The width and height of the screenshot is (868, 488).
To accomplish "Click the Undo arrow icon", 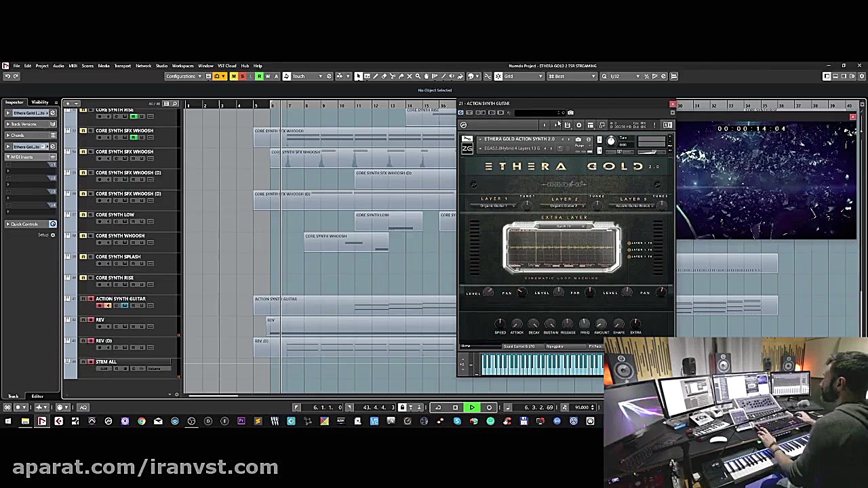I will coord(7,76).
